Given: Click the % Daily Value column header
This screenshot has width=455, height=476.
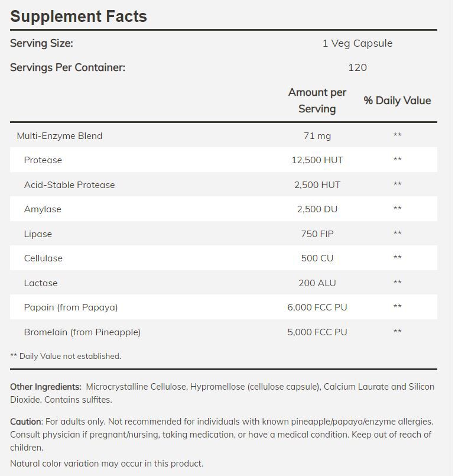Looking at the screenshot, I should 397,101.
